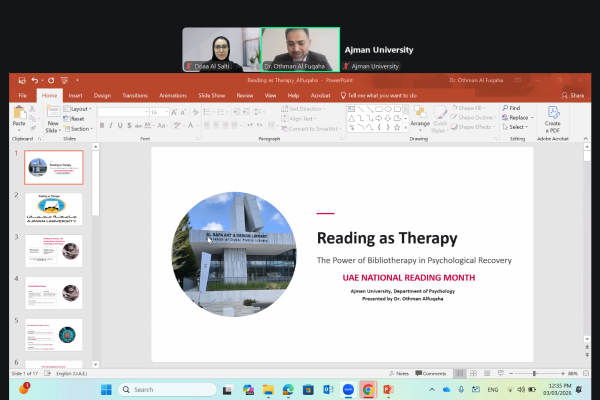Open the font name combo box
Image resolution: width=600 pixels, height=400 pixels.
coord(123,112)
